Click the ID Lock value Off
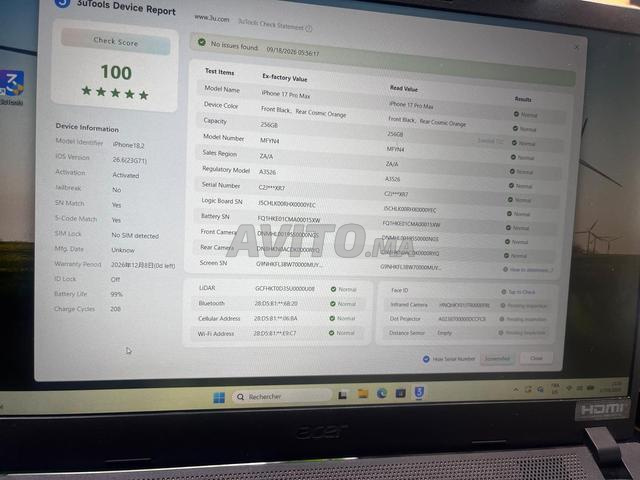 click(116, 280)
